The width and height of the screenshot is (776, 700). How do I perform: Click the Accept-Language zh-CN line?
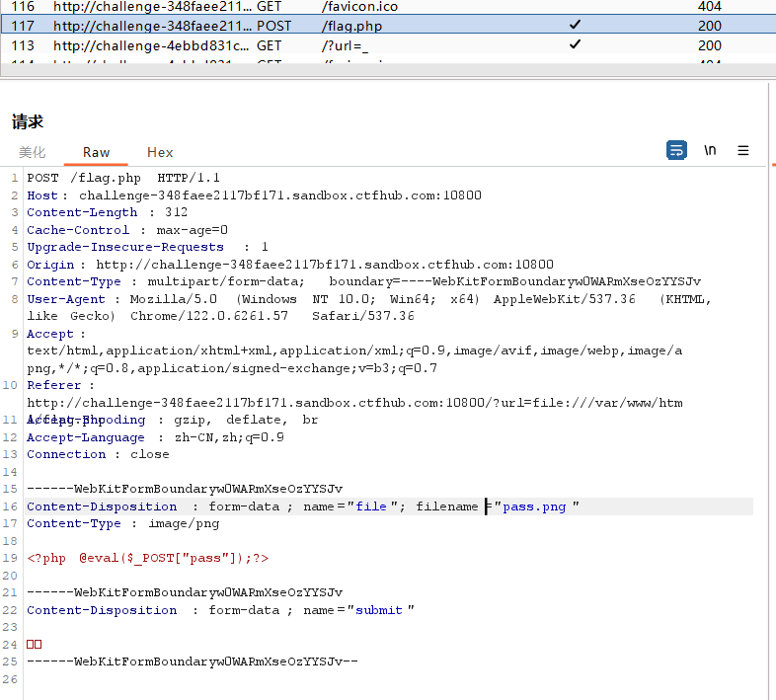[x=155, y=437]
